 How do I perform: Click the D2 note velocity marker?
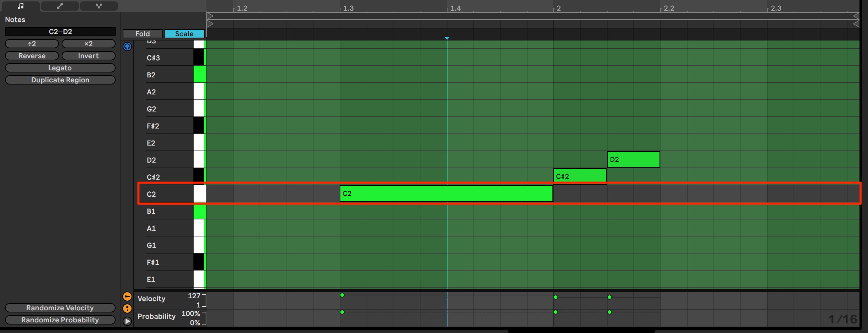[610, 297]
